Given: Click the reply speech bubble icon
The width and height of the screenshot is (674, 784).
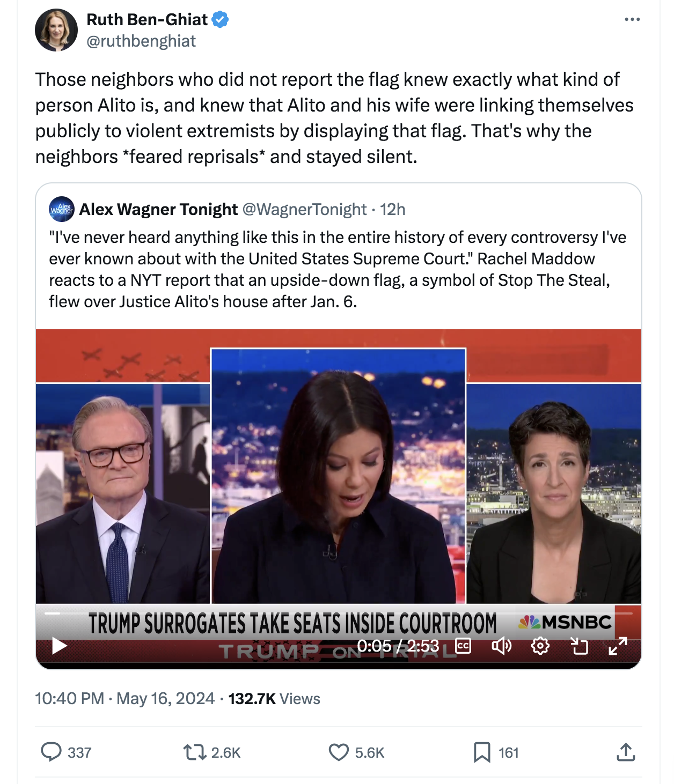Looking at the screenshot, I should [x=52, y=752].
